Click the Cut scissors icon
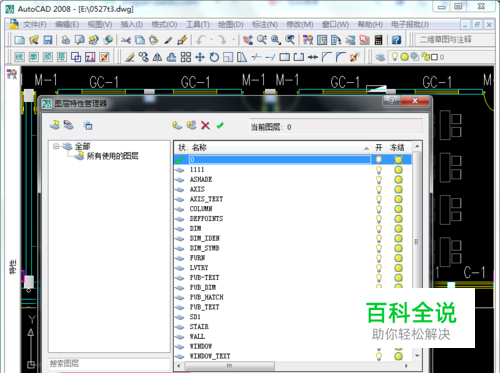Image resolution: width=500 pixels, height=373 pixels. coord(126,40)
